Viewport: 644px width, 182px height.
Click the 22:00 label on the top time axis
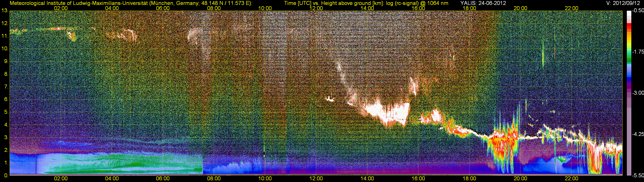coord(571,8)
